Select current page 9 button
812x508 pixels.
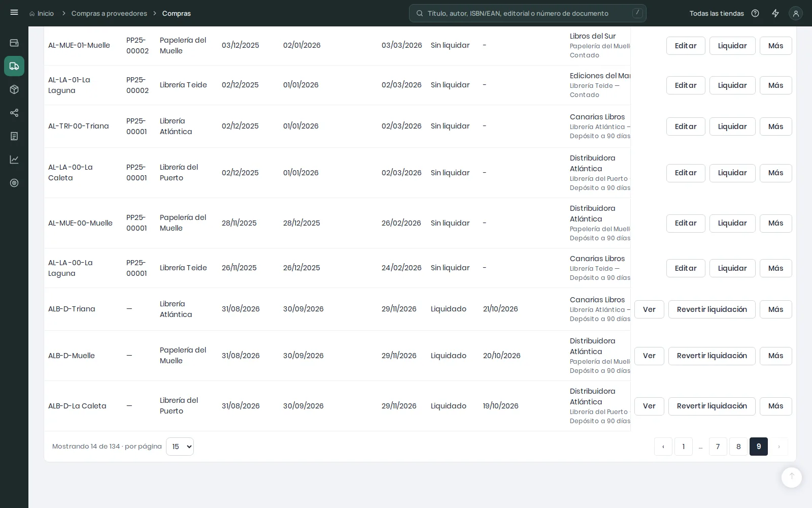coord(759,447)
